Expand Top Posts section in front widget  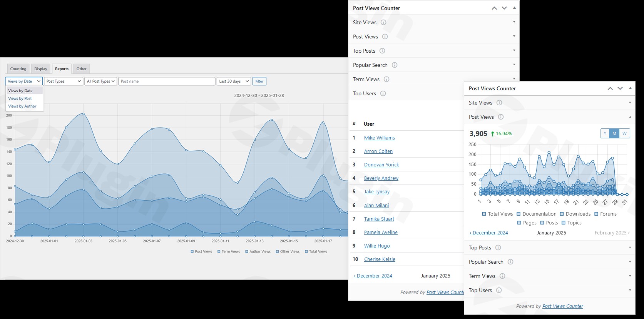[x=630, y=248]
